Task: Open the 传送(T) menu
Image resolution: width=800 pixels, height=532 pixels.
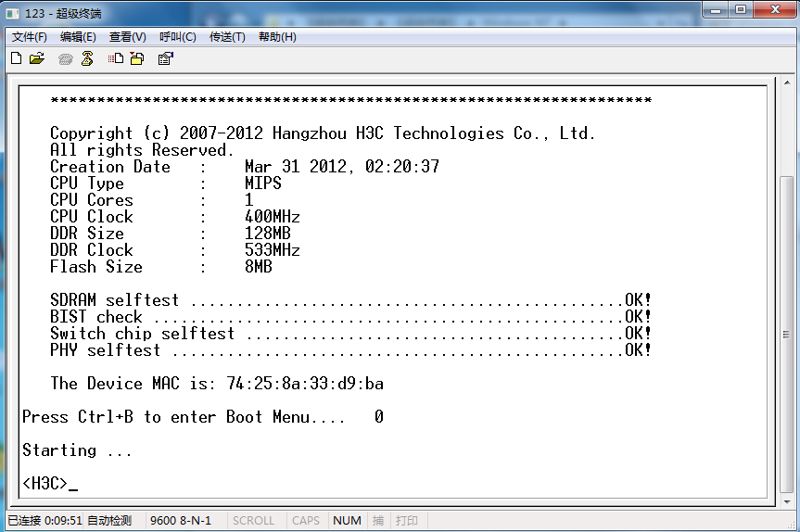Action: 227,37
